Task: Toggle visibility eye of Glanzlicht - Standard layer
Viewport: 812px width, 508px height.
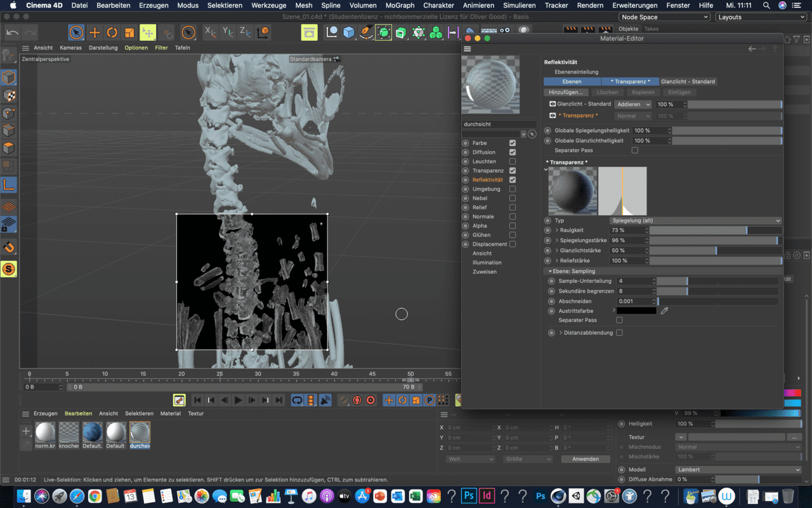Action: 552,104
